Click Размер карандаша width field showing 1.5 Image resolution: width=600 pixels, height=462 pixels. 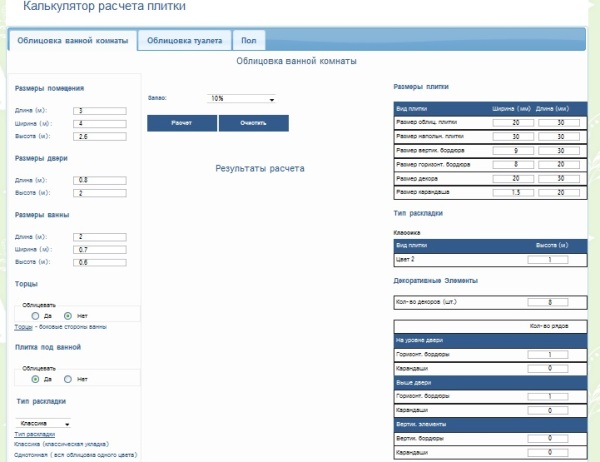point(515,191)
